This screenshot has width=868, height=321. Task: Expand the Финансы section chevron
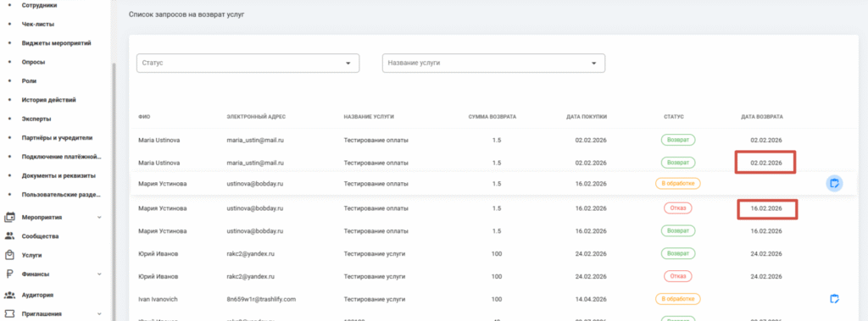click(x=100, y=274)
